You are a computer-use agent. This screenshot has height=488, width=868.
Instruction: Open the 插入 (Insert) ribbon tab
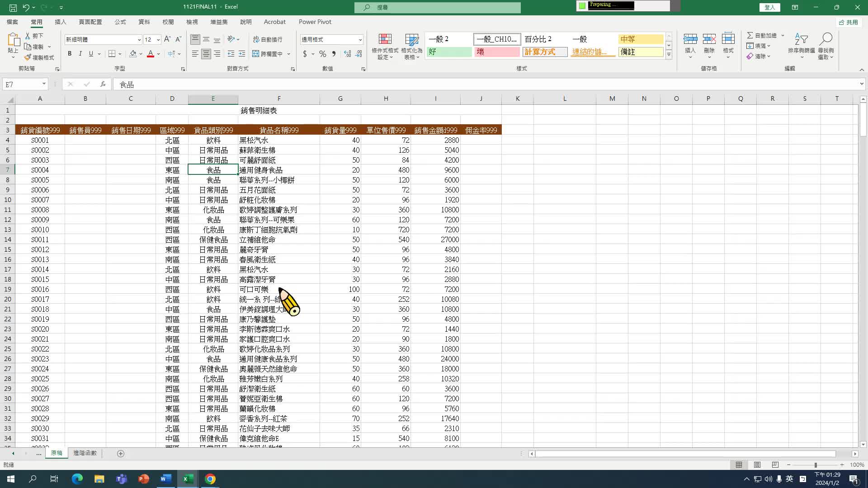(61, 22)
